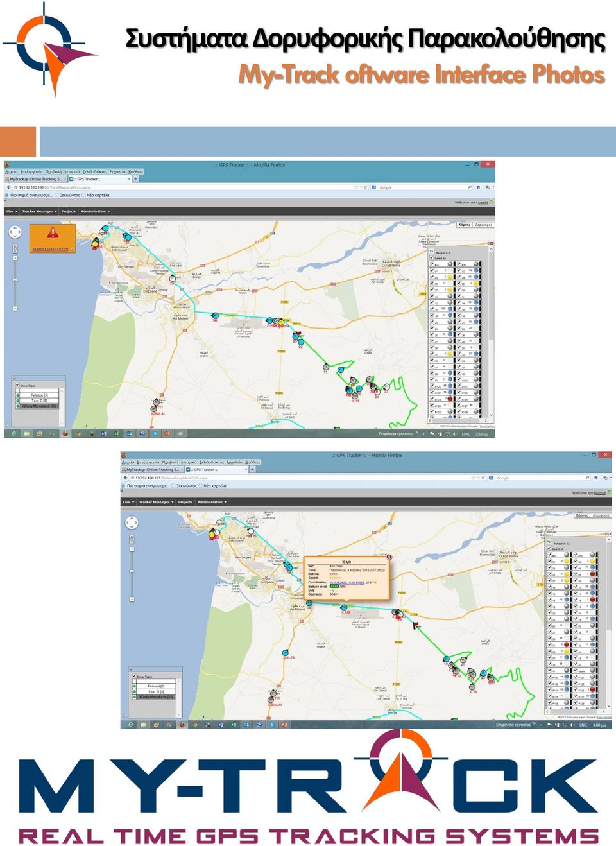Zoom in with plus button on lower map
The width and height of the screenshot is (616, 846).
(132, 549)
